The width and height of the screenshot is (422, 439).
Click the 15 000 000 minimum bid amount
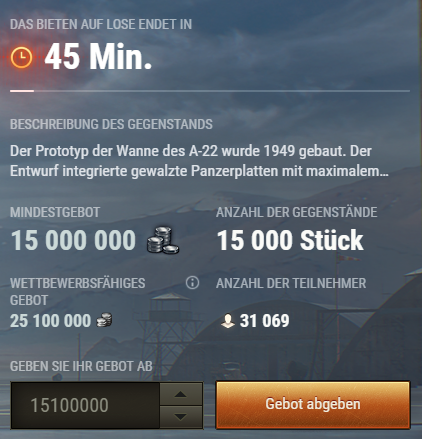coord(73,240)
